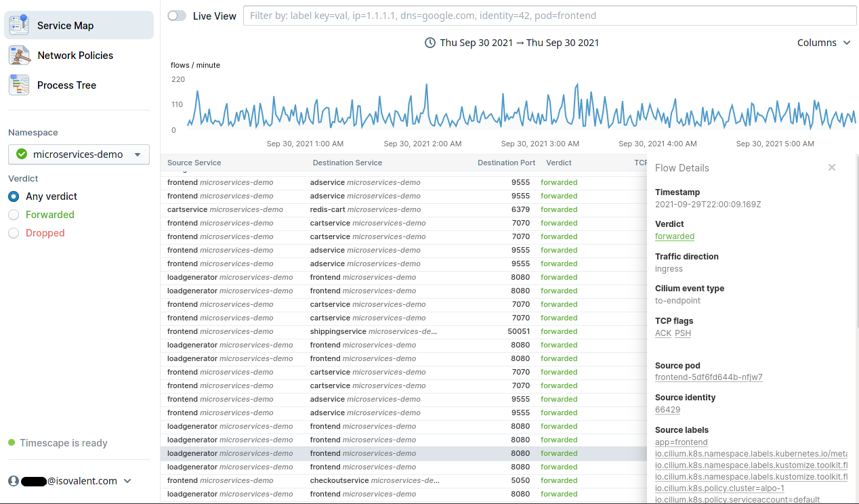Select the Forwarded verdict radio button
The image size is (859, 504).
coord(14,215)
